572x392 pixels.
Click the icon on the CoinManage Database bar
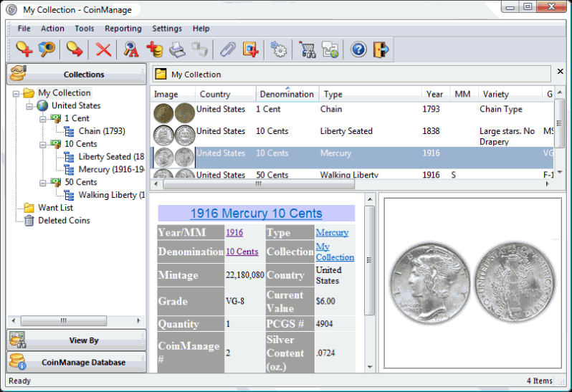tap(17, 361)
